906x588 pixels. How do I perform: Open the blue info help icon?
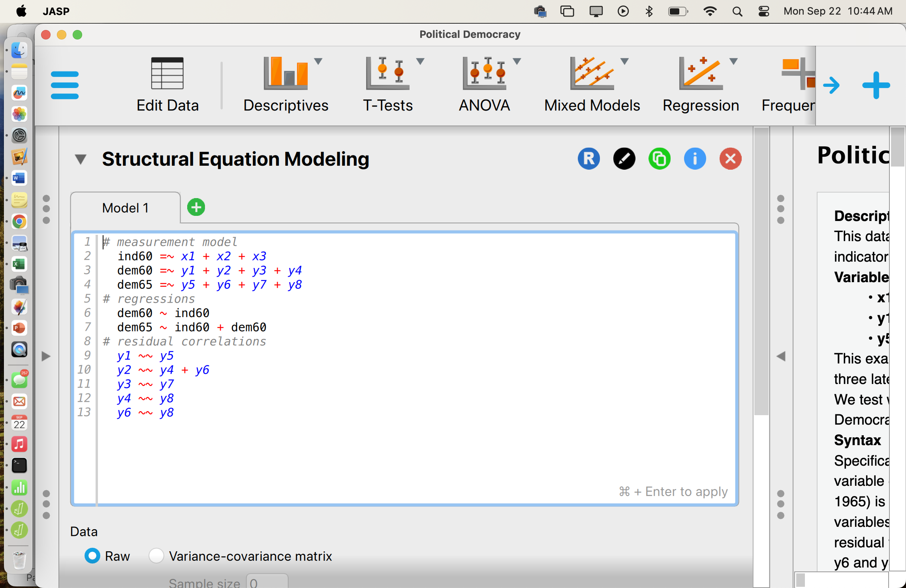point(695,159)
